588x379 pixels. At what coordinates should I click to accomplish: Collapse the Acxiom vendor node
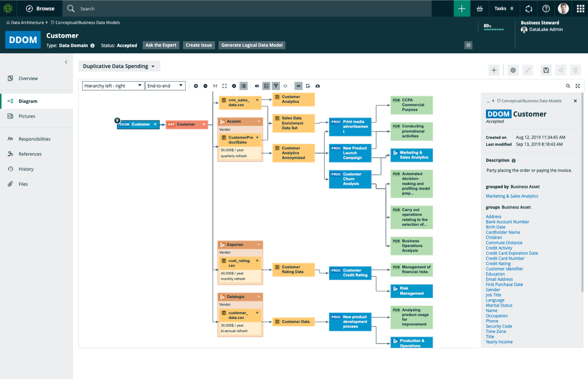click(259, 121)
